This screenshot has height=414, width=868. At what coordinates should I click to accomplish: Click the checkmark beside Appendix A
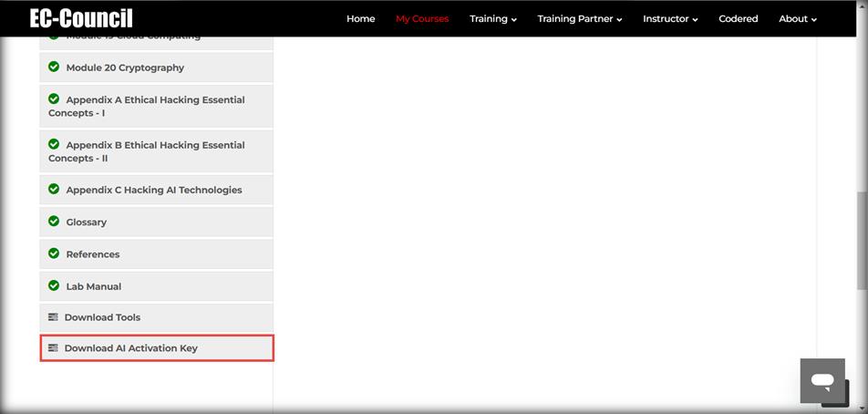(54, 99)
